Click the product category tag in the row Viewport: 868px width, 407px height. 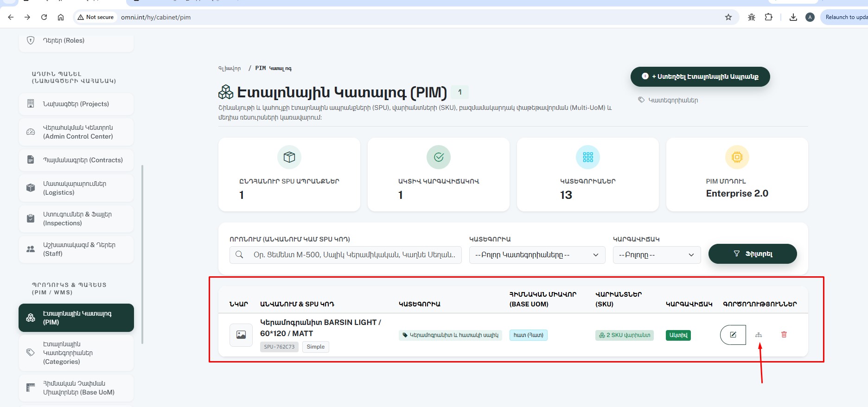coord(450,335)
